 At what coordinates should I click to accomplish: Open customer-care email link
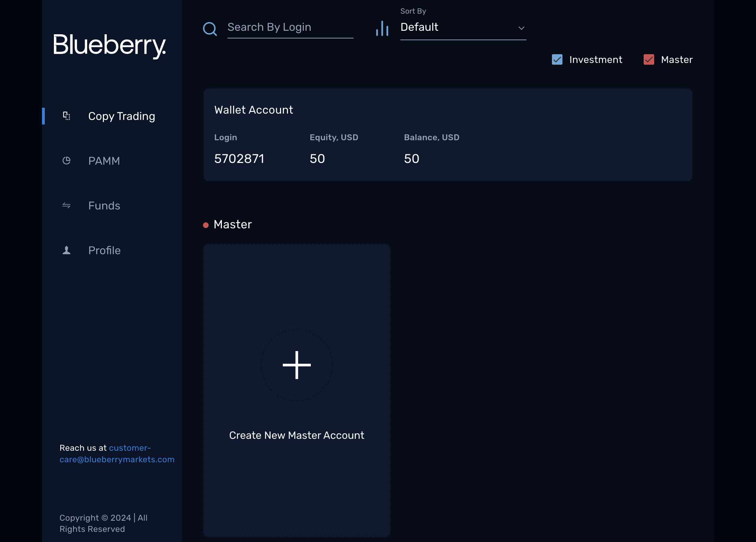[117, 454]
